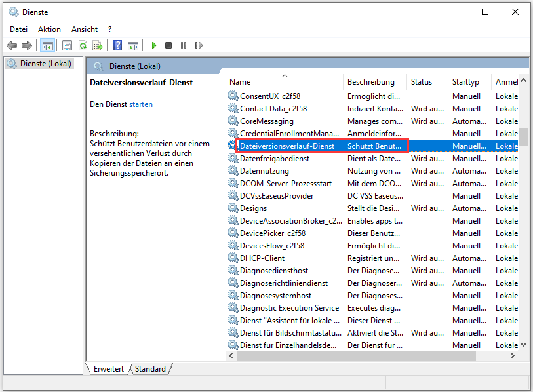Screen dimensions: 533x392
Task: Click the vertical scrollbar down arrow
Action: 524,345
